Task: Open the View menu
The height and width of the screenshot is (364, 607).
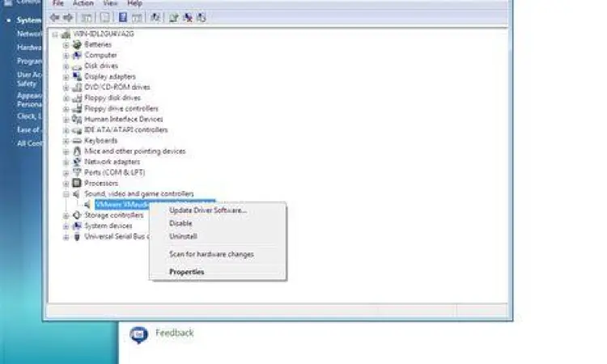Action: pos(110,3)
